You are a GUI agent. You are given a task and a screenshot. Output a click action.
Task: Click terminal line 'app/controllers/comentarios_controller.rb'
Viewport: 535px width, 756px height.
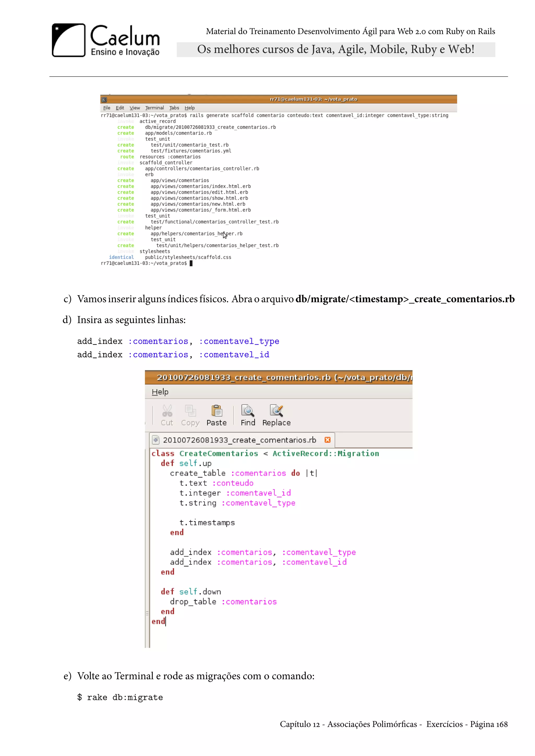(x=202, y=169)
